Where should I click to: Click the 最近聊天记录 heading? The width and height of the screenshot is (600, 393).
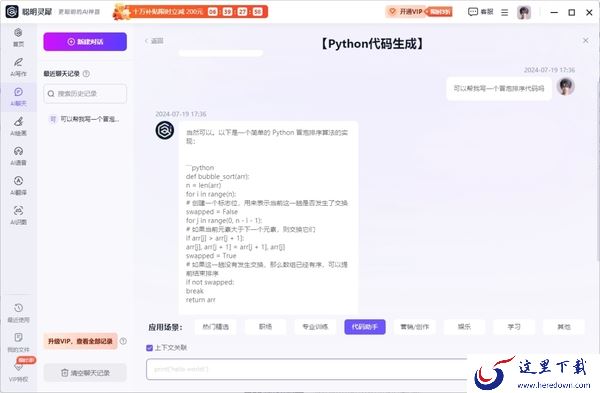pyautogui.click(x=61, y=73)
